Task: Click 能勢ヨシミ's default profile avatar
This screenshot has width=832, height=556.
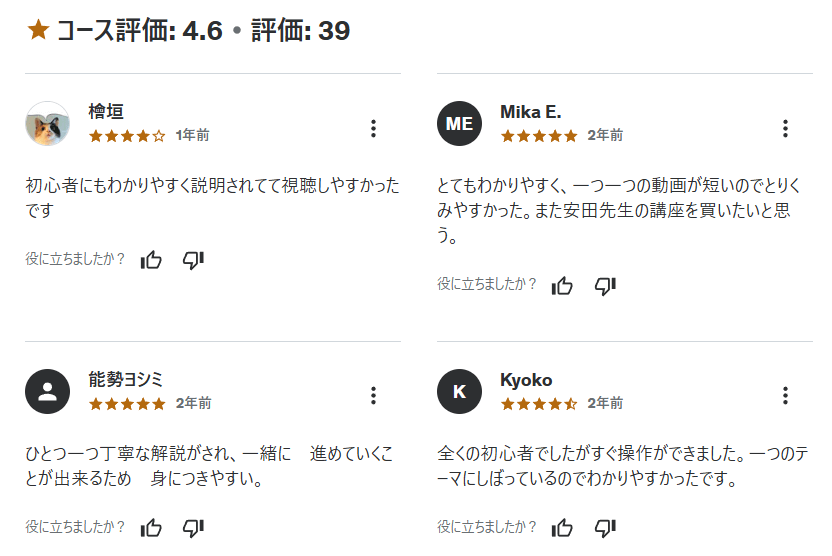Action: click(x=47, y=392)
